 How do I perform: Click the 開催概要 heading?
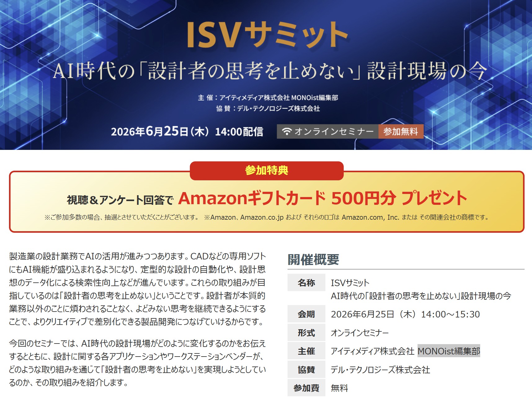tap(313, 259)
